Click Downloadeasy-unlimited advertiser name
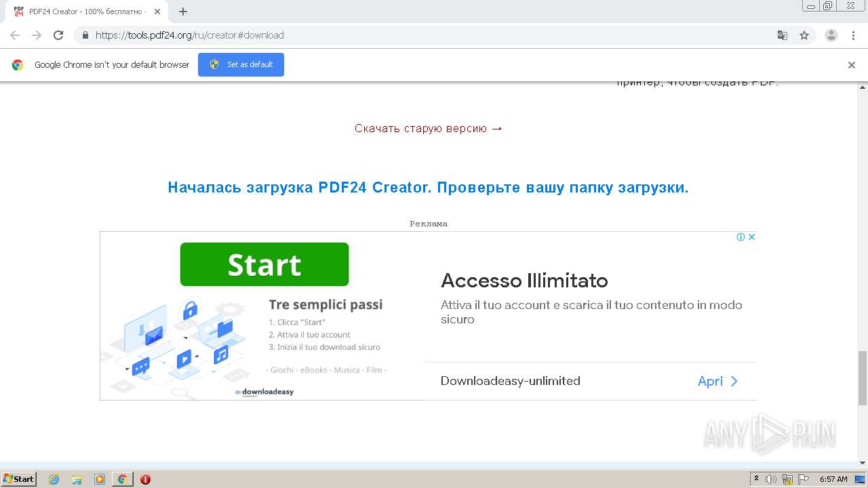868x488 pixels. pos(511,381)
